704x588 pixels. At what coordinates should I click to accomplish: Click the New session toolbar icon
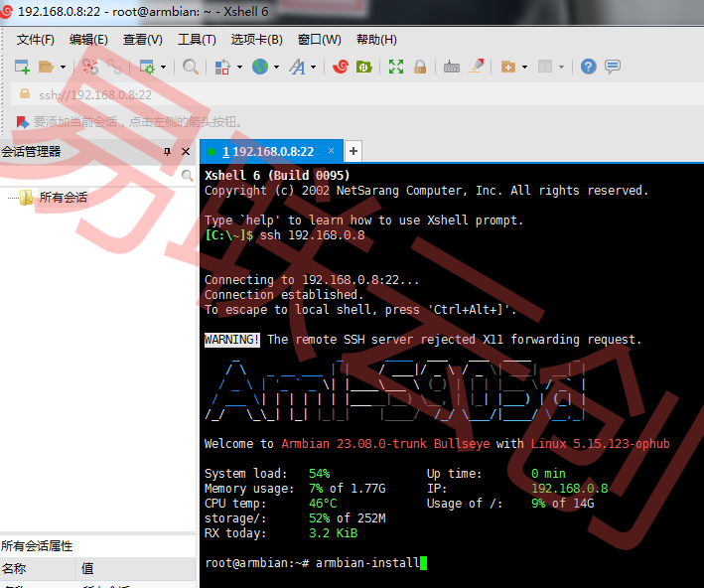tap(22, 67)
